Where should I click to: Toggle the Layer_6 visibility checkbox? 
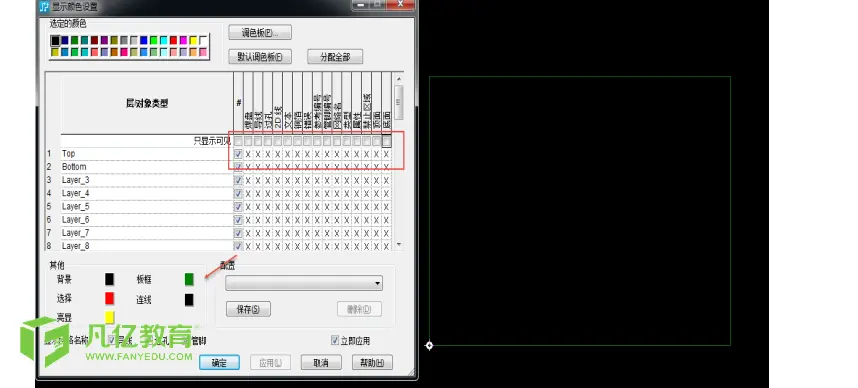(x=238, y=219)
